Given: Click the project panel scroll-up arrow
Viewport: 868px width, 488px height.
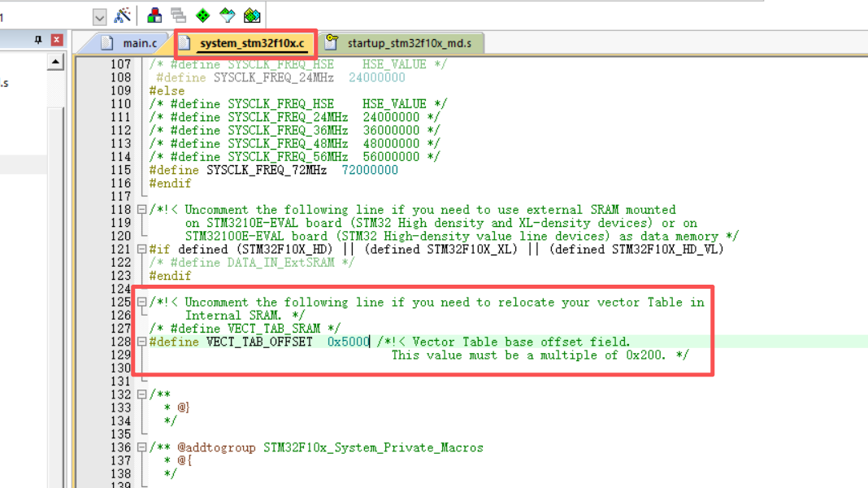Looking at the screenshot, I should (x=55, y=62).
